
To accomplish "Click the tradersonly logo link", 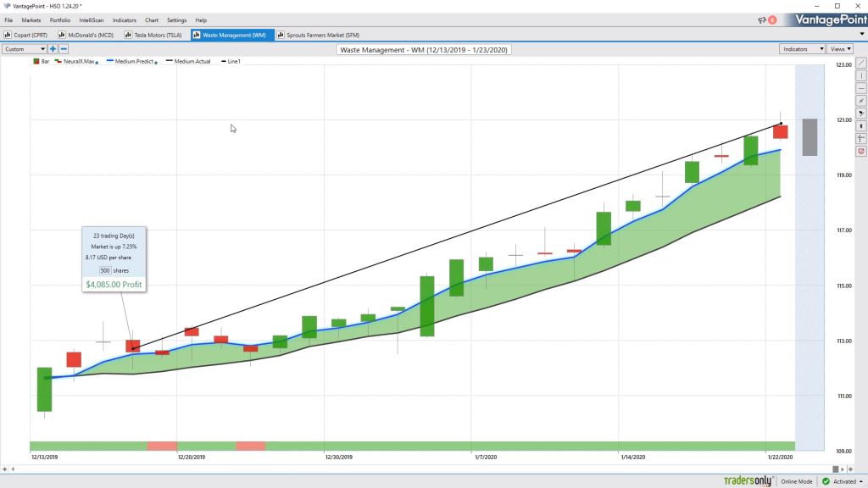I will click(748, 481).
